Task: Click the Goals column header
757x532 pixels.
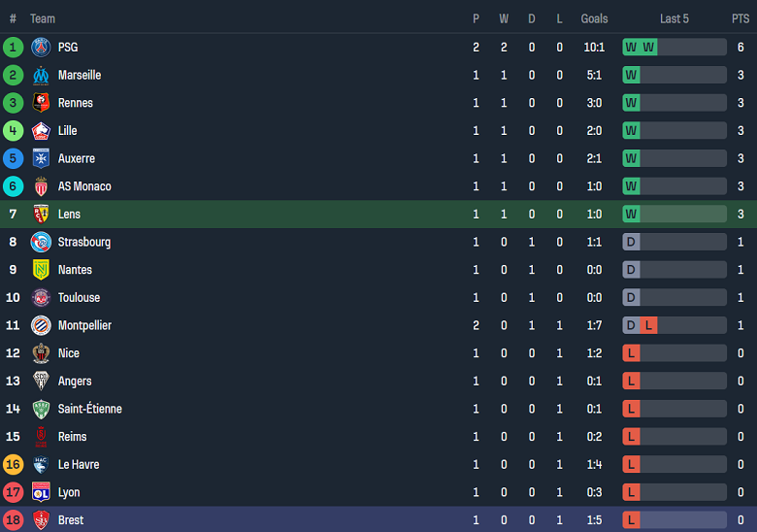Action: (x=594, y=18)
